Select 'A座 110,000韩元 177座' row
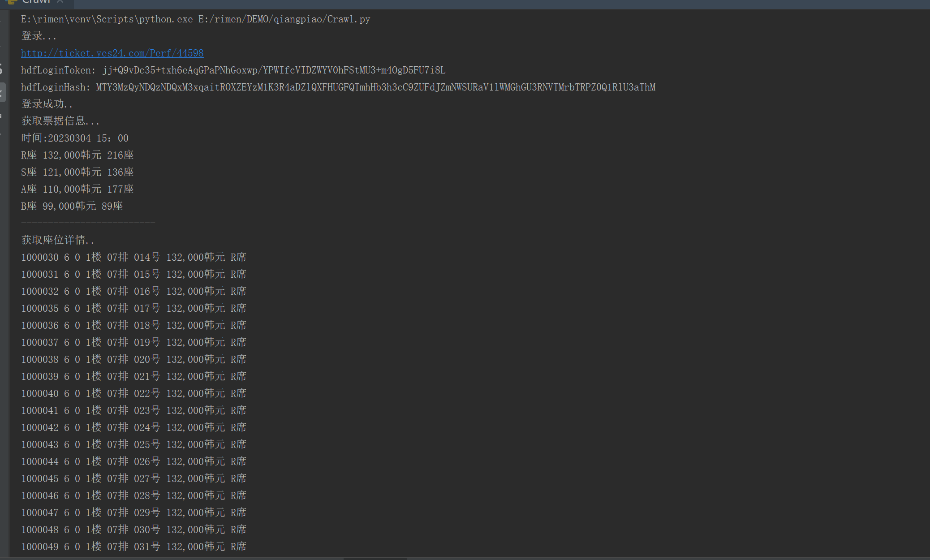Screen dimensions: 930x560 [77, 190]
